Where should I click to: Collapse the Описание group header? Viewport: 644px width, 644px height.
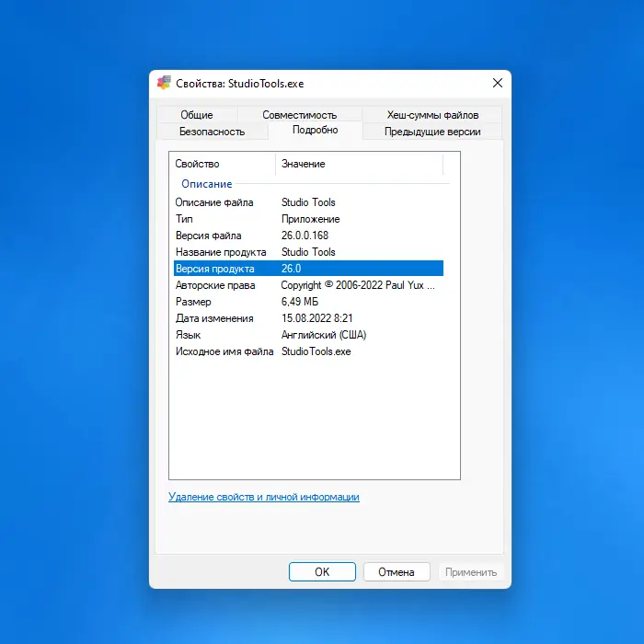(207, 184)
